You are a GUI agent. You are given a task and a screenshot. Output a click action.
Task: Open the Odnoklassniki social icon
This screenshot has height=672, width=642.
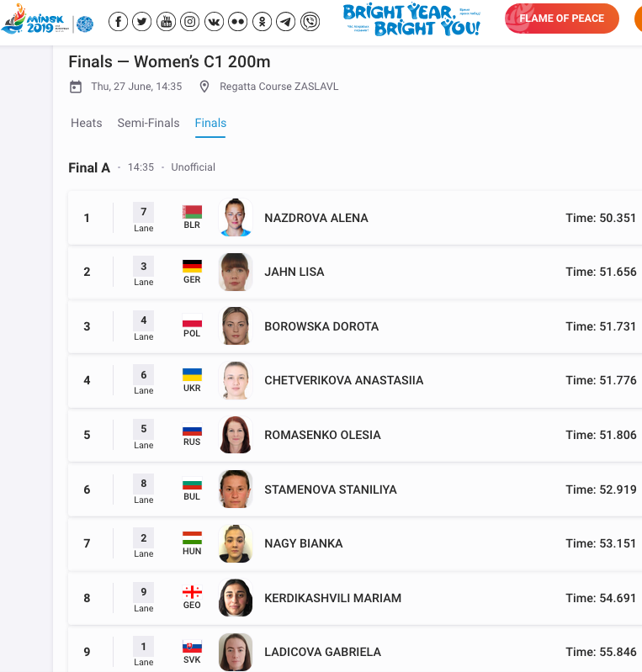[263, 22]
